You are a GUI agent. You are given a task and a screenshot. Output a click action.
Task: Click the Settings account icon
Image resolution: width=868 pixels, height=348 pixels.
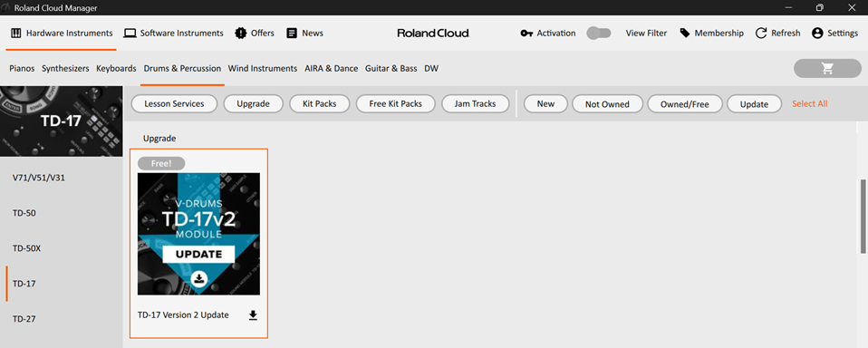click(x=817, y=34)
